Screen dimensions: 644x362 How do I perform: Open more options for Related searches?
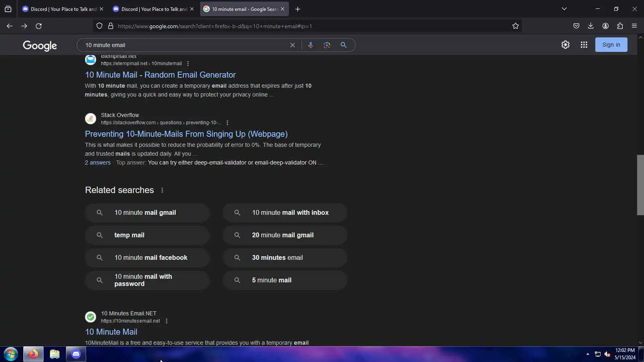click(162, 190)
